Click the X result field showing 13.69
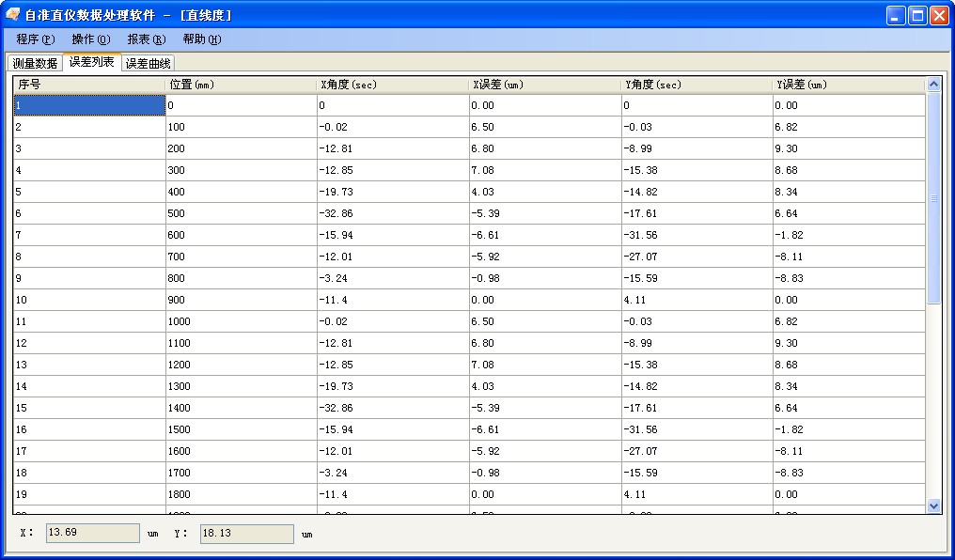 pos(92,534)
